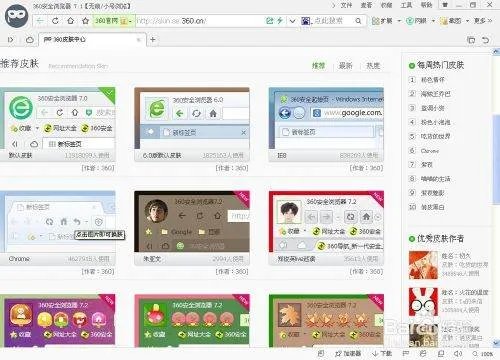Open hot skin ranked number 10
Image resolution: width=500 pixels, height=360 pixels.
[x=432, y=207]
